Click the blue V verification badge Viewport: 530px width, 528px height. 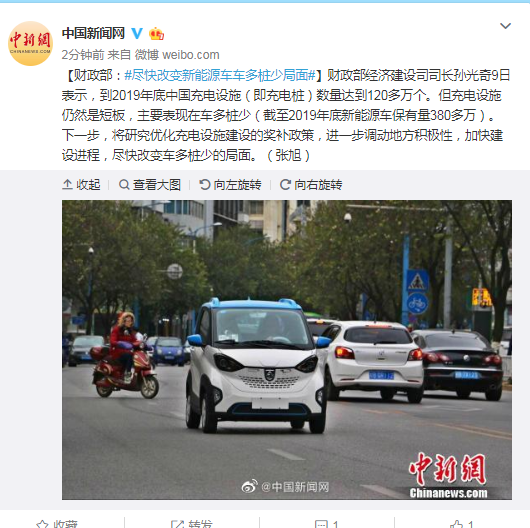point(137,33)
